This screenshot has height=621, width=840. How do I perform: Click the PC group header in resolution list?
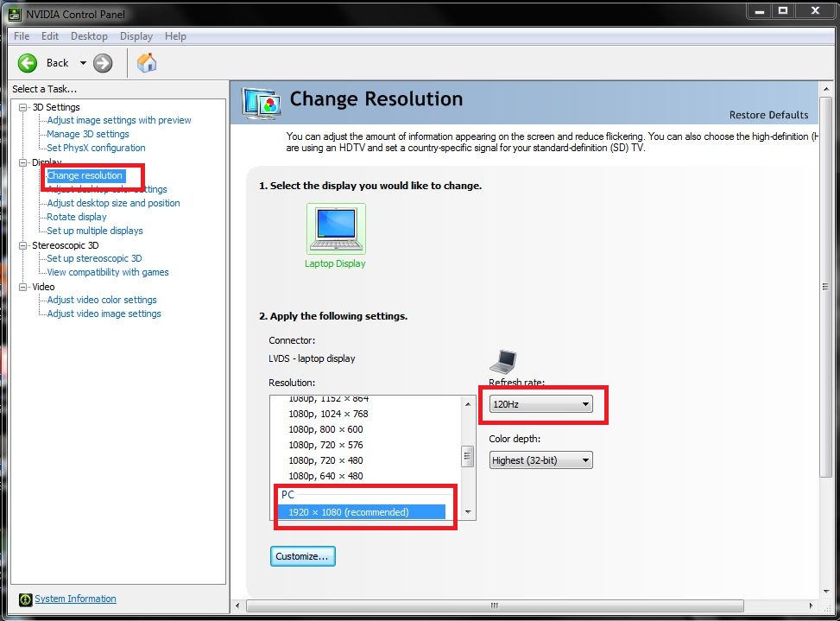tap(287, 495)
